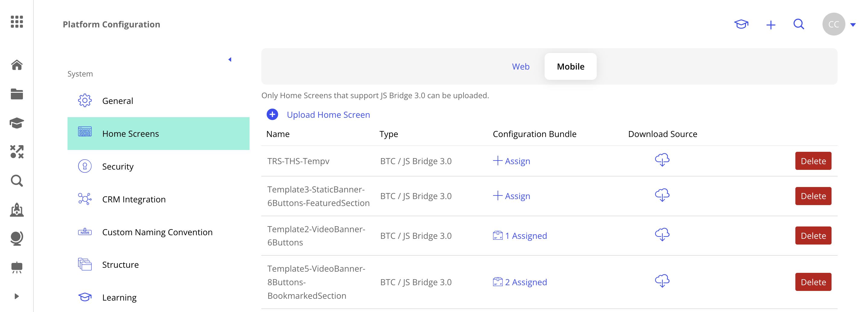Open the folder icon in the sidebar

[x=17, y=94]
